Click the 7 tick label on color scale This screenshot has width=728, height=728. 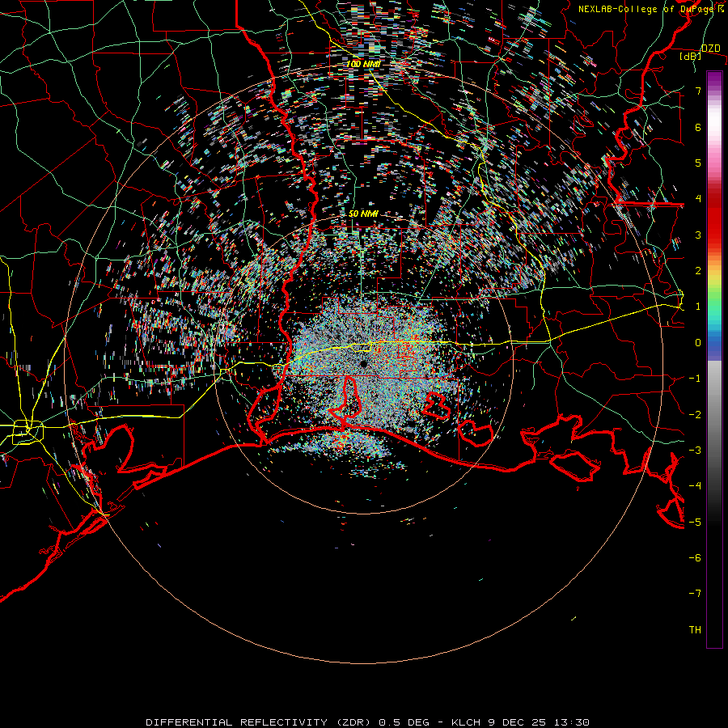(x=698, y=91)
